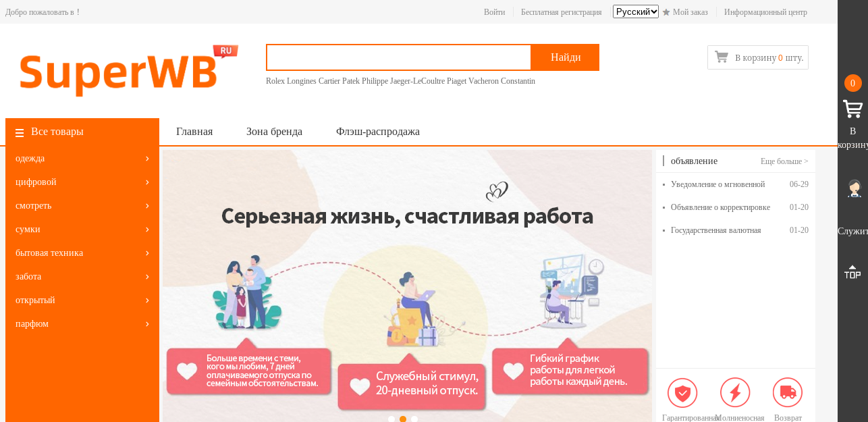Viewport: 868px width, 422px height.
Task: Jump to top with TOP arrow icon
Action: (x=852, y=272)
